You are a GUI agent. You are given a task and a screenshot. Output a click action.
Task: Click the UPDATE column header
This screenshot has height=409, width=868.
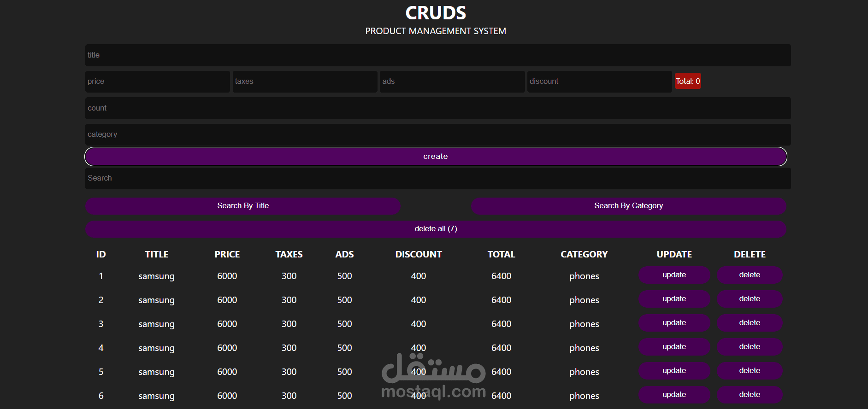674,254
